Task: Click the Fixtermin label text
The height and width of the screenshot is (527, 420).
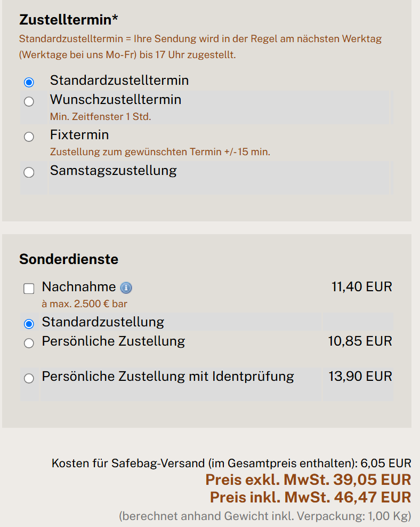Action: coord(79,135)
